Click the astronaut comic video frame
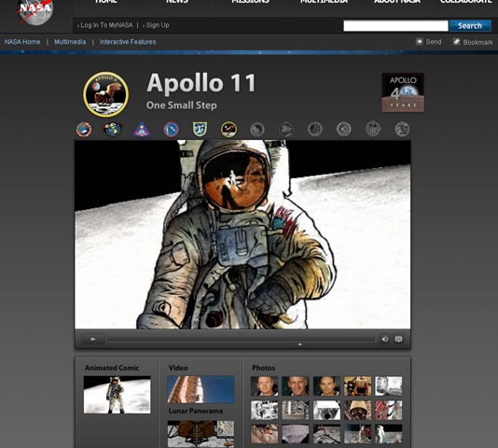Screen dimensions: 498x448 click(x=242, y=234)
